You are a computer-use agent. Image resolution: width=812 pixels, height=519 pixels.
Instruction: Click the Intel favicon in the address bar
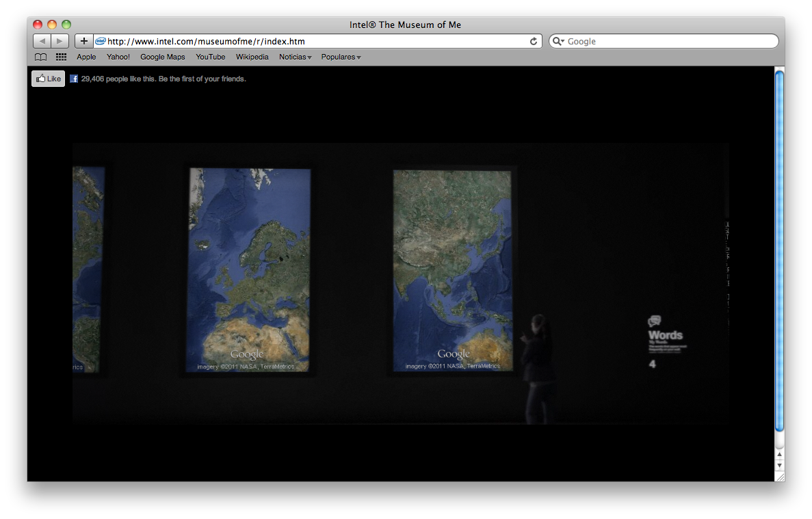pyautogui.click(x=101, y=41)
